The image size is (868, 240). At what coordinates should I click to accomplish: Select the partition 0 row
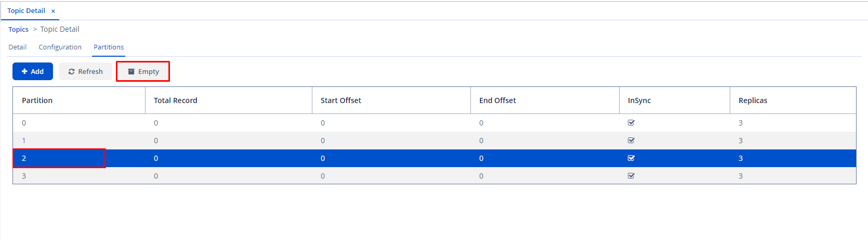pyautogui.click(x=312, y=123)
